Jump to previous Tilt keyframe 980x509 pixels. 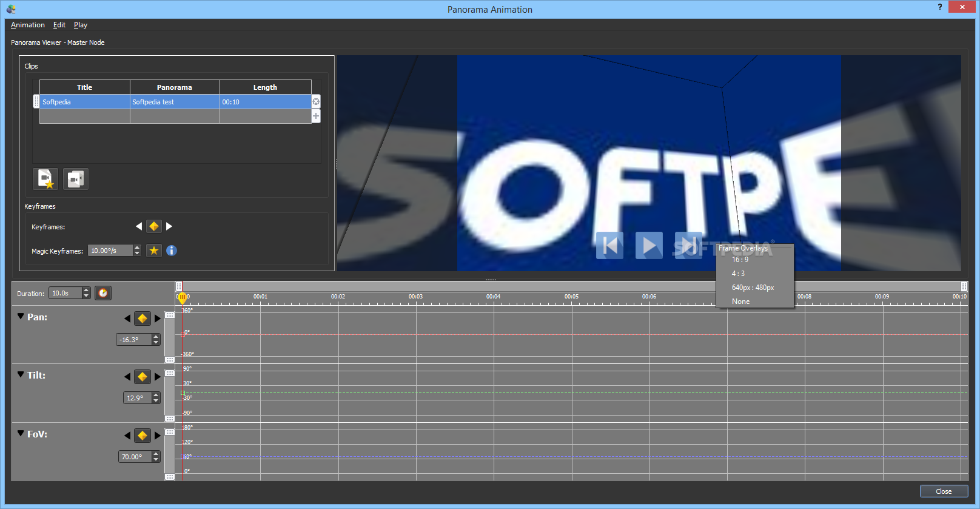pyautogui.click(x=127, y=377)
